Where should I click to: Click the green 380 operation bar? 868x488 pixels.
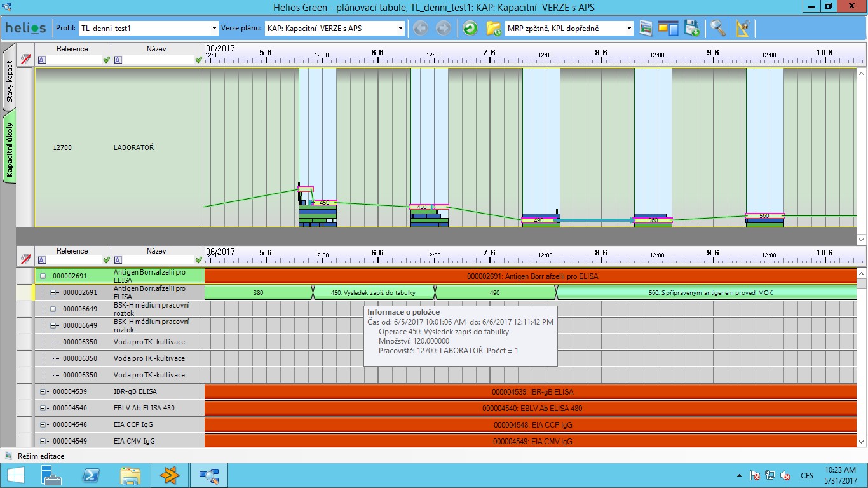pos(258,293)
